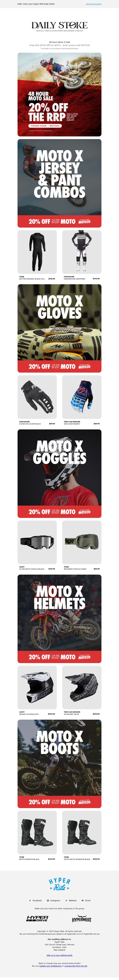Select the Fasthouse Grindhouse Waypoint product image
The image size is (119, 980).
coord(82,252)
